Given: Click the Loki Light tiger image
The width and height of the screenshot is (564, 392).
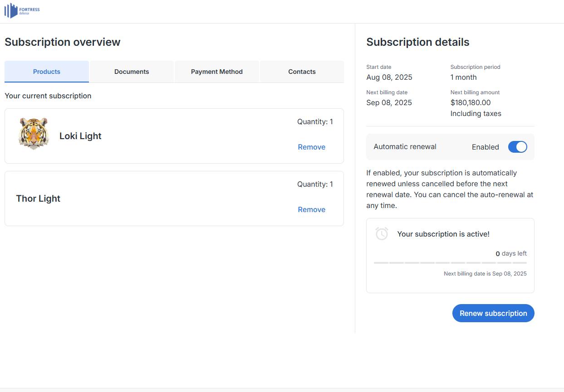Looking at the screenshot, I should (x=33, y=133).
